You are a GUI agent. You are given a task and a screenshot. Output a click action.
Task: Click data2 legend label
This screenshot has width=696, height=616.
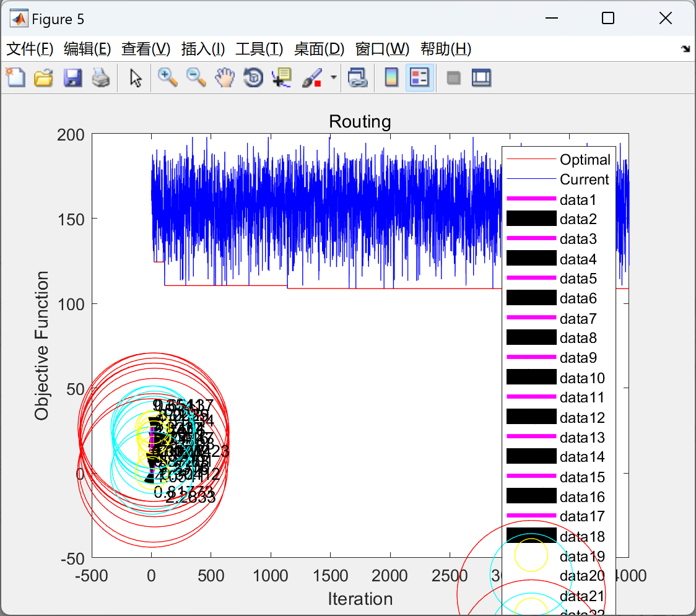[x=578, y=219]
